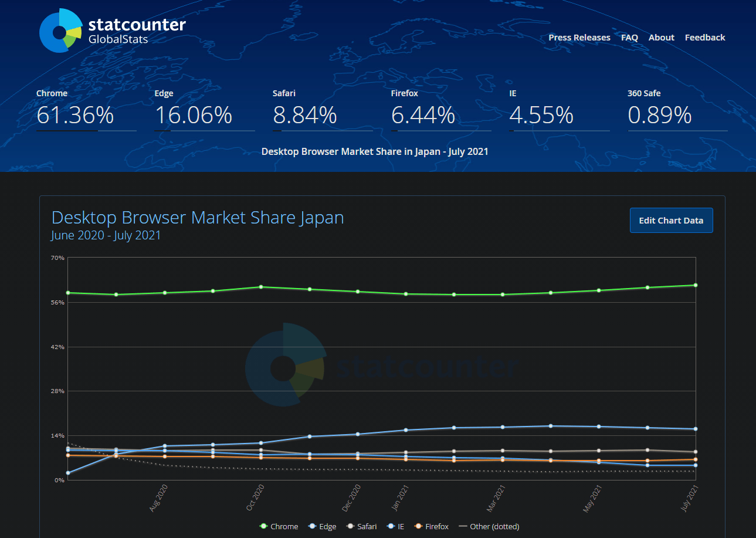Click the "0%" y-axis label

coord(59,481)
